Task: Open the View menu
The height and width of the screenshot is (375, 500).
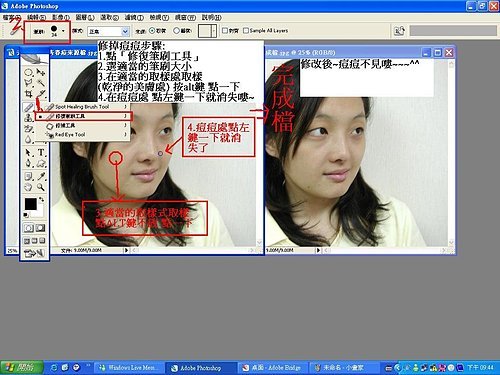Action: 159,17
